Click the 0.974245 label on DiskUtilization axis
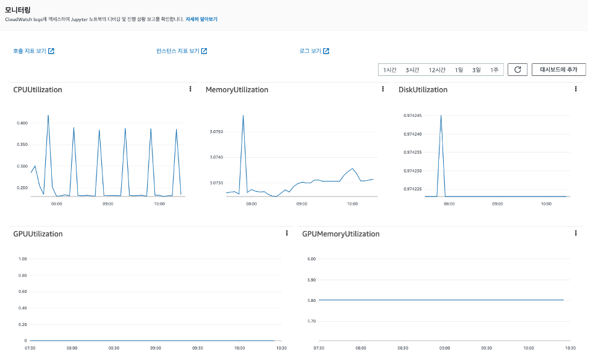 (412, 115)
